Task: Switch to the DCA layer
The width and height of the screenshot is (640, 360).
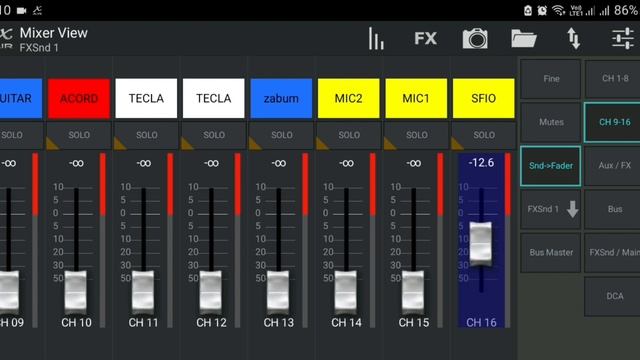Action: [x=613, y=296]
